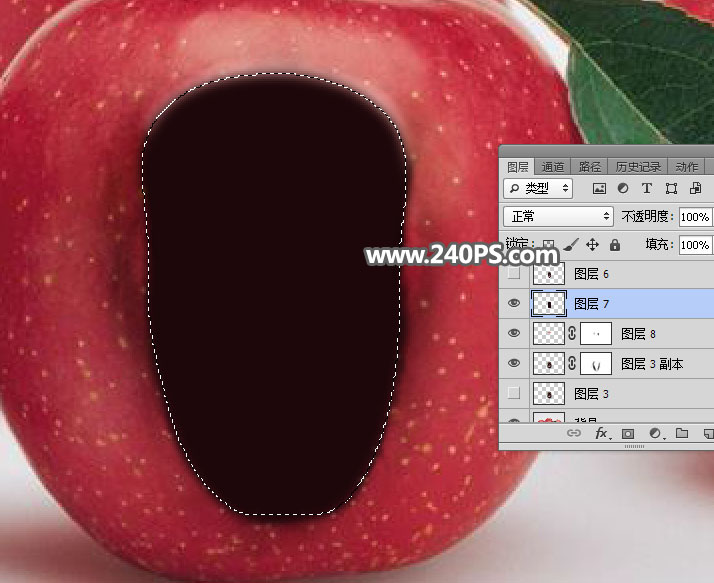The width and height of the screenshot is (714, 583).
Task: Open the layer style fx menu
Action: pyautogui.click(x=602, y=434)
